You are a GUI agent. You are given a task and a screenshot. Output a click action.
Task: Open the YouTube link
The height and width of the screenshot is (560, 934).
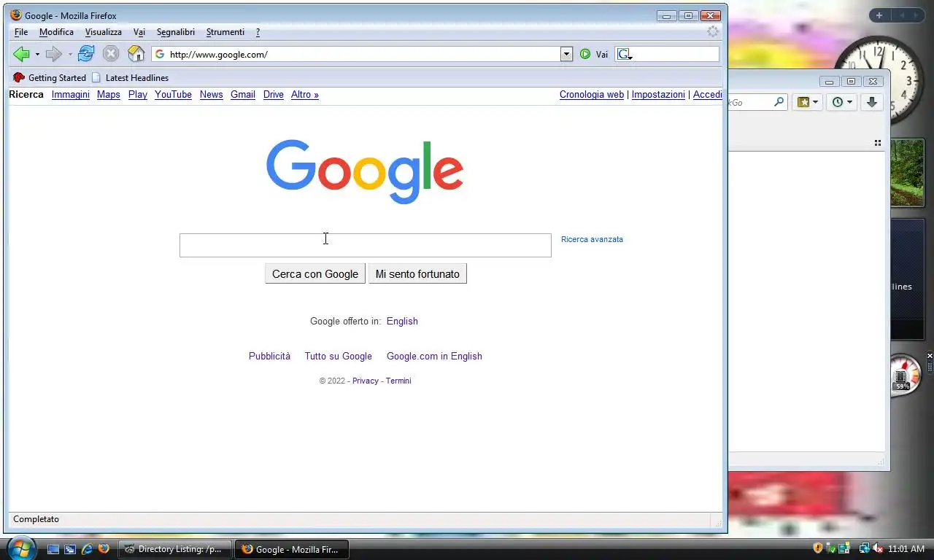point(173,95)
